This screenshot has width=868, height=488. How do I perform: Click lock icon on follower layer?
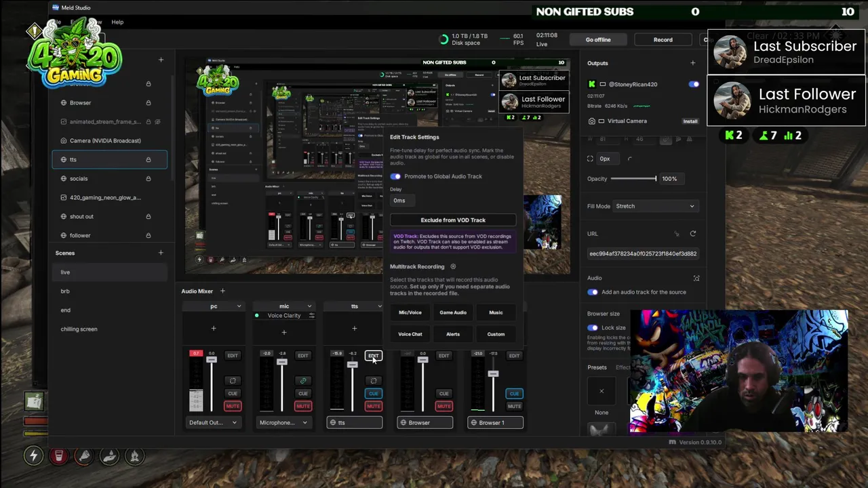tap(149, 236)
